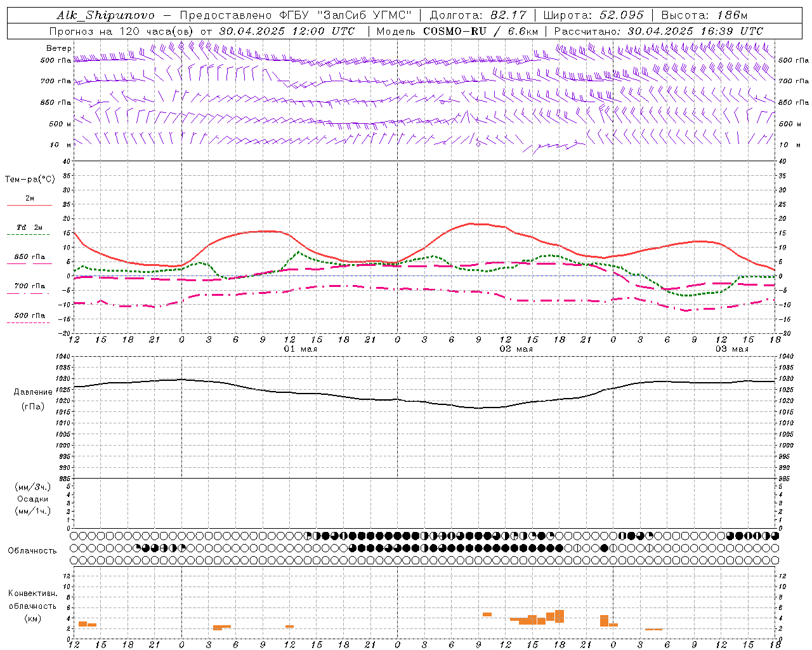Click the (мм/3ч.) precipitation unit label
This screenshot has height=650, width=812.
pos(33,487)
